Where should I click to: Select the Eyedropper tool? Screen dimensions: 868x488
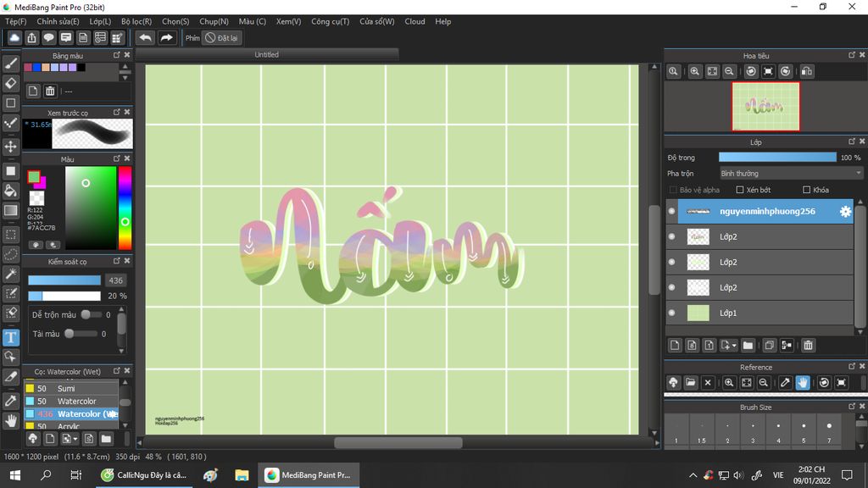coord(10,401)
